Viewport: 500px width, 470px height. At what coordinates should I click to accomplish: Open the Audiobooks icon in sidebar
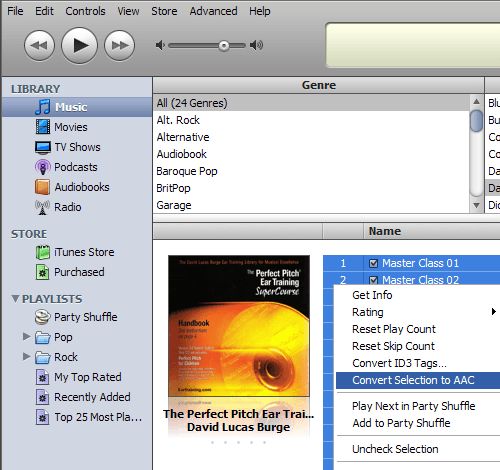(43, 187)
